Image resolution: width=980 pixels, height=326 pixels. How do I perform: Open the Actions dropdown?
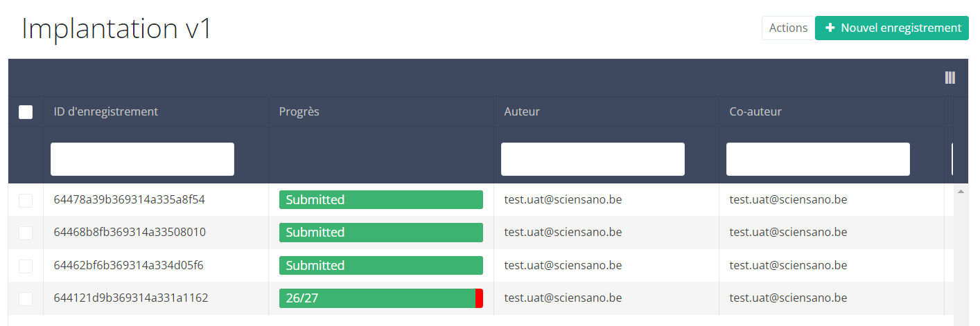(x=788, y=28)
